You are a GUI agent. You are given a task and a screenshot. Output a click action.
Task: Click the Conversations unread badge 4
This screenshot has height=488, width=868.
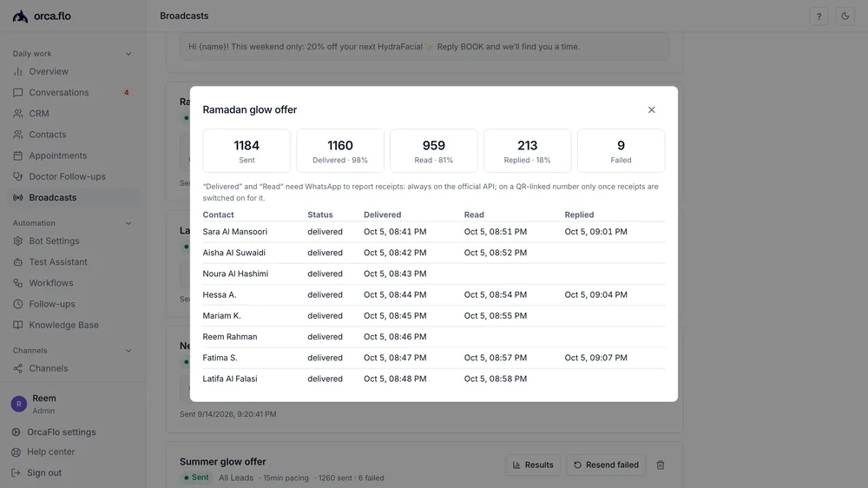coord(126,93)
